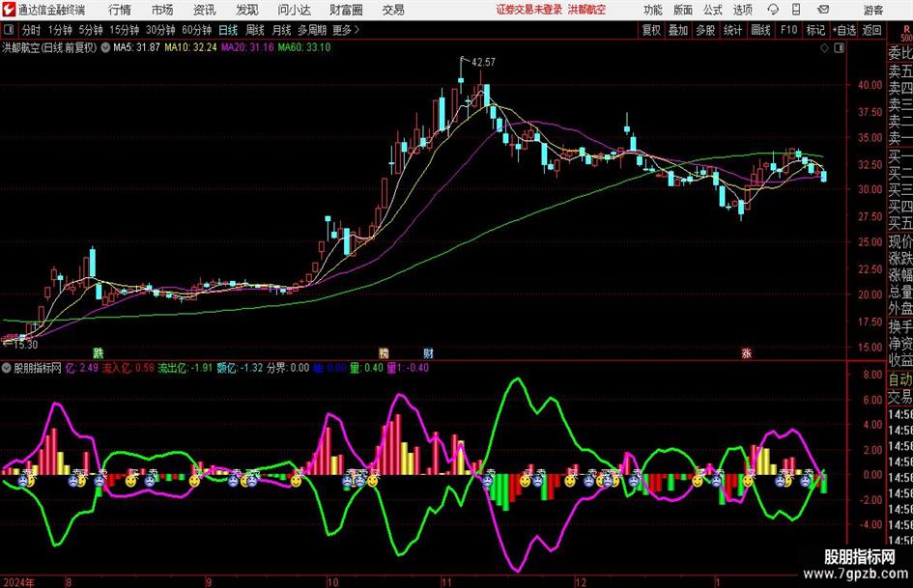Viewport: 913px width, 588px height.
Task: Click the 分界: 0.00 indicator value
Action: click(x=288, y=368)
